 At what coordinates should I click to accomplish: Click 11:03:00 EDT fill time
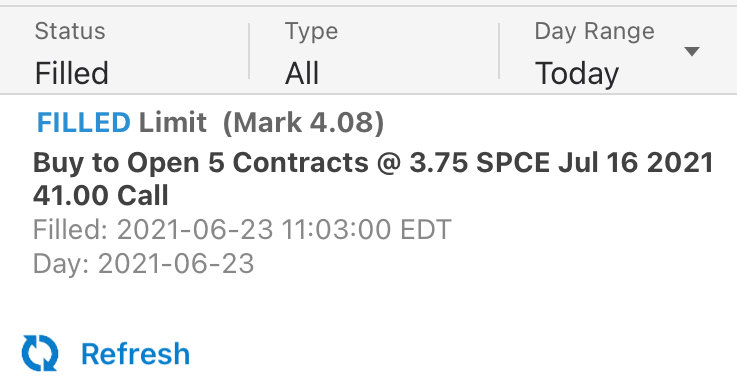tap(367, 230)
